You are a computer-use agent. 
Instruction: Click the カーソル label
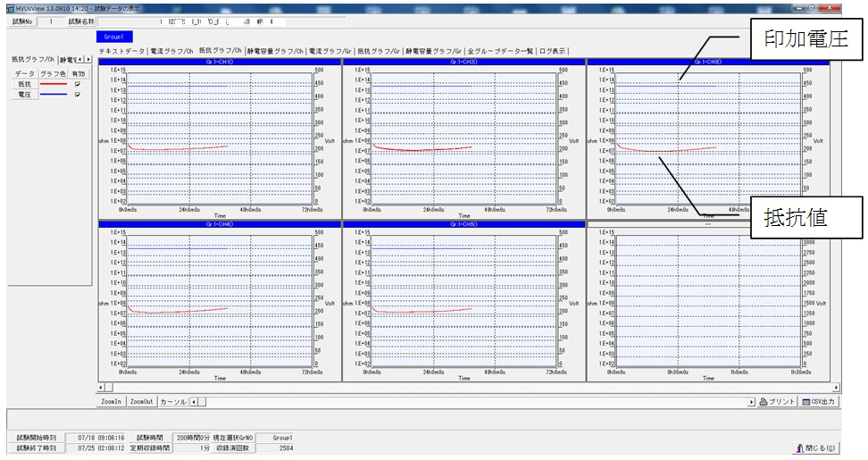coord(173,402)
